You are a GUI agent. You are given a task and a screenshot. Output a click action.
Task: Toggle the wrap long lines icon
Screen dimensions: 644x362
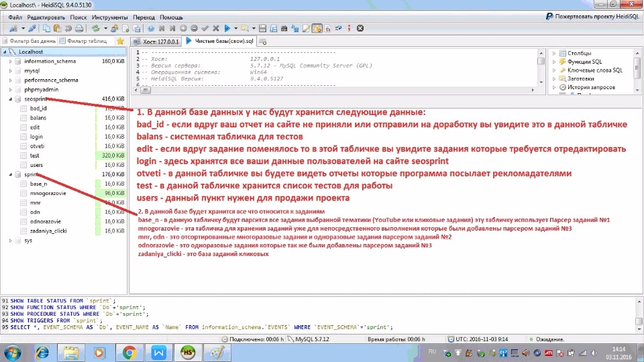pyautogui.click(x=338, y=28)
